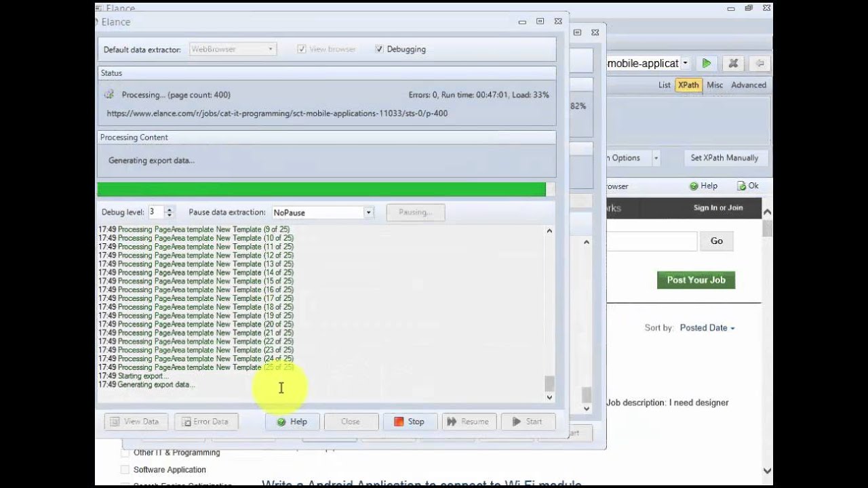This screenshot has height=488, width=868.
Task: Close the front Elance dialog window
Action: [558, 21]
